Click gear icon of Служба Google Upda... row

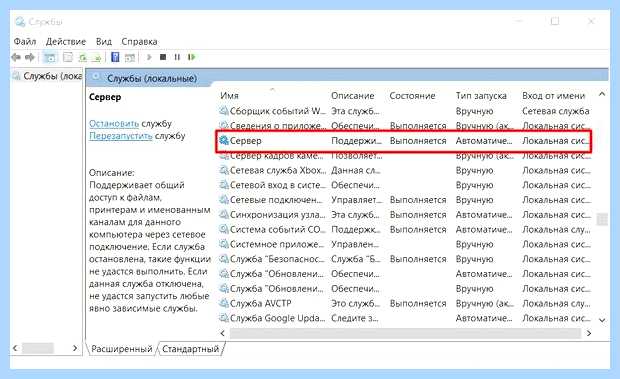[x=224, y=318]
